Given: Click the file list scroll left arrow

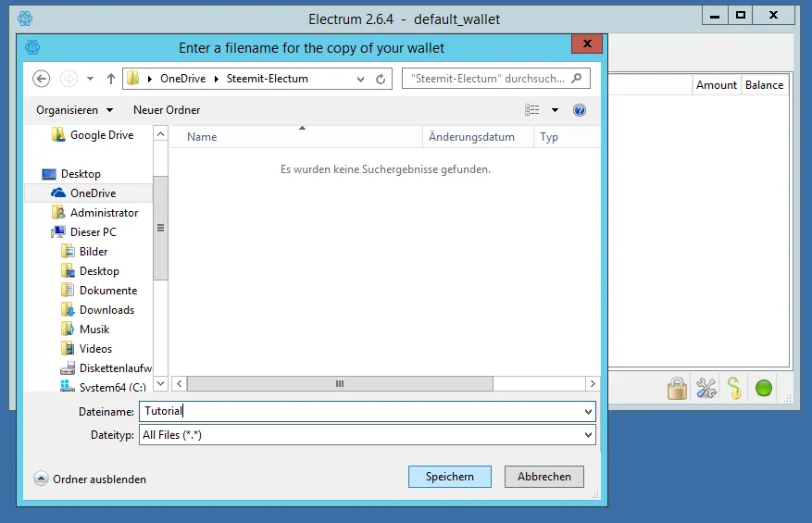Looking at the screenshot, I should (x=180, y=384).
